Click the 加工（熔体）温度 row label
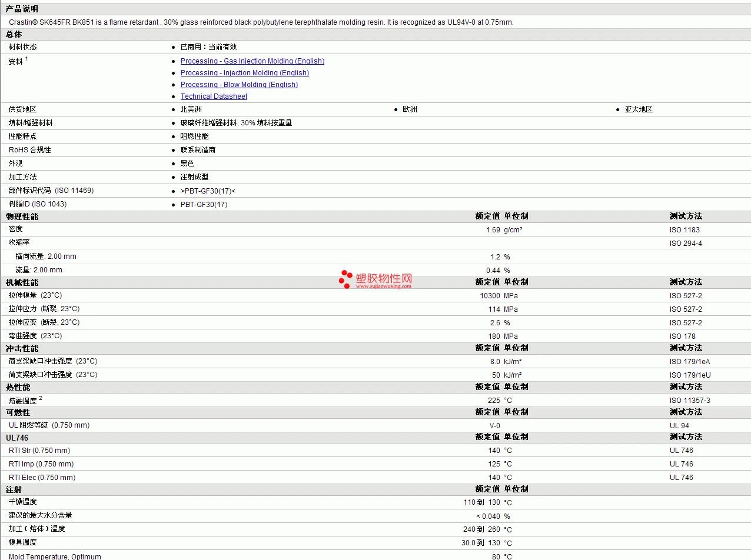 [36, 529]
